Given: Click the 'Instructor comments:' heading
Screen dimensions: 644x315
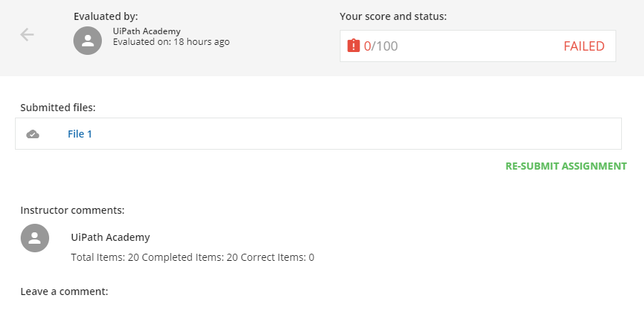Looking at the screenshot, I should (73, 210).
